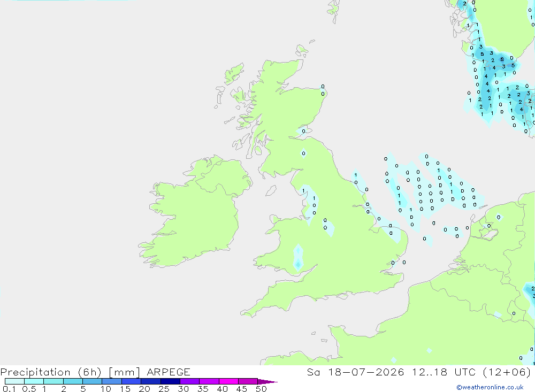Screen dimensions: 535x392
Task: Click the 30 to 35 mm purple swatch
Action: click(190, 381)
